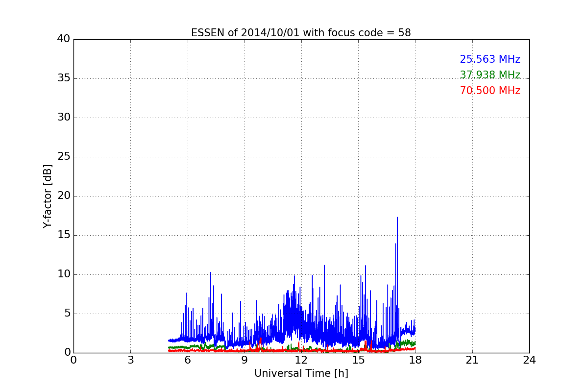The width and height of the screenshot is (588, 392).
Task: Click the plot title 'ESSEN of 2014/10/01 with focus code = 58'
Action: [301, 33]
